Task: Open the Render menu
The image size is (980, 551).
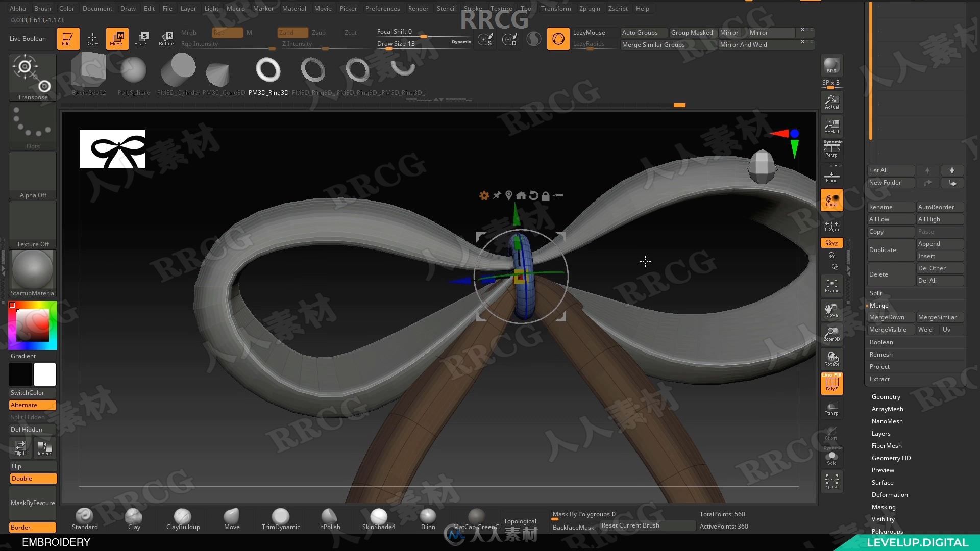Action: [418, 8]
